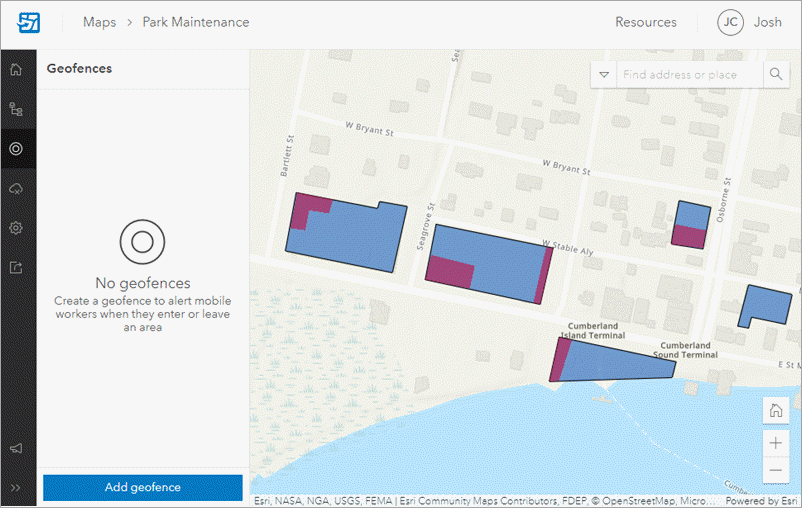Click the JC user avatar
802x508 pixels.
[730, 23]
